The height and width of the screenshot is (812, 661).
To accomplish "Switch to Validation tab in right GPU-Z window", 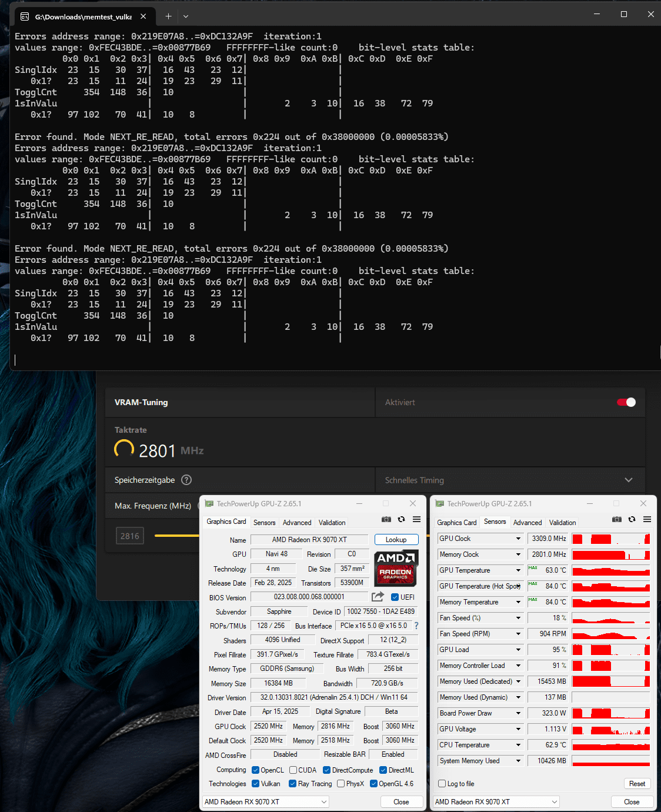I will [563, 522].
